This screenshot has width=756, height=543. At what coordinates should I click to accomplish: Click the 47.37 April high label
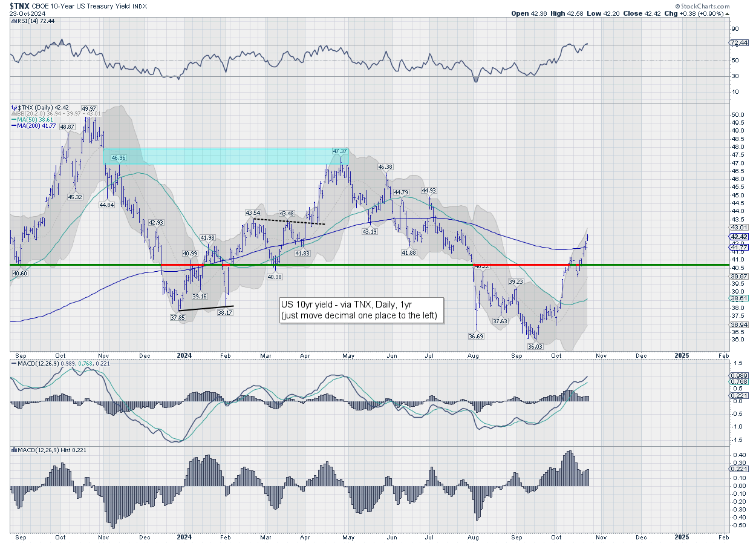point(340,151)
